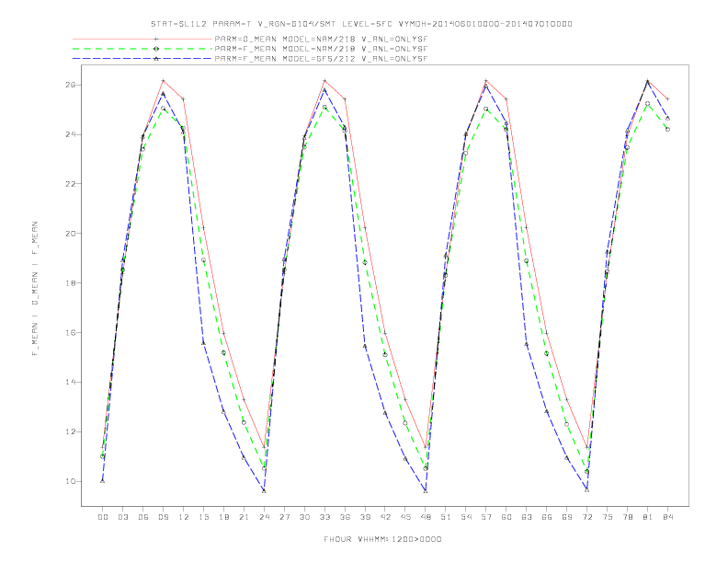Click x-axis tick label 72

586,517
